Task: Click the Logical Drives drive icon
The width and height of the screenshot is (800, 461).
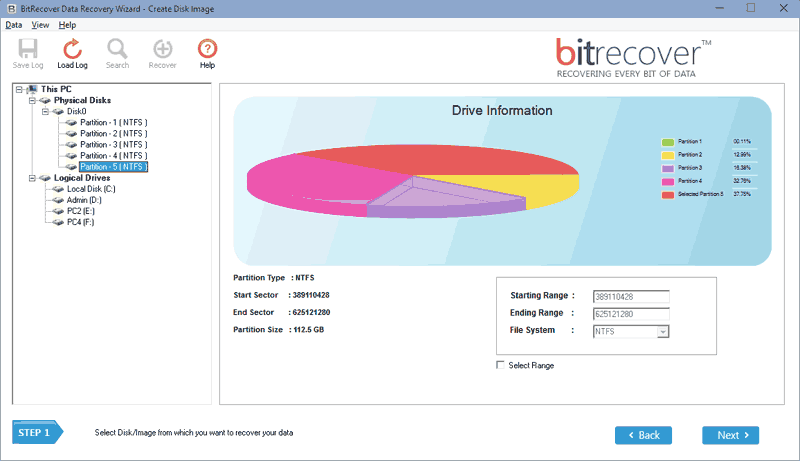Action: (45, 178)
